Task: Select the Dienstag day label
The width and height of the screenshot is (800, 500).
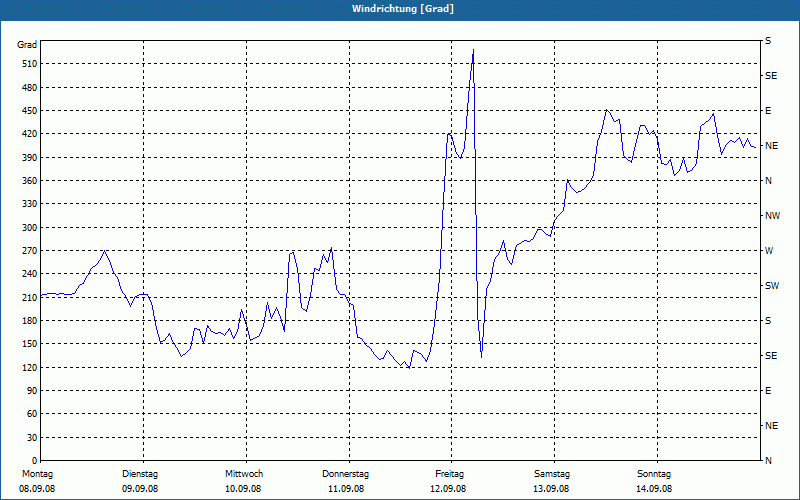Action: (x=140, y=474)
